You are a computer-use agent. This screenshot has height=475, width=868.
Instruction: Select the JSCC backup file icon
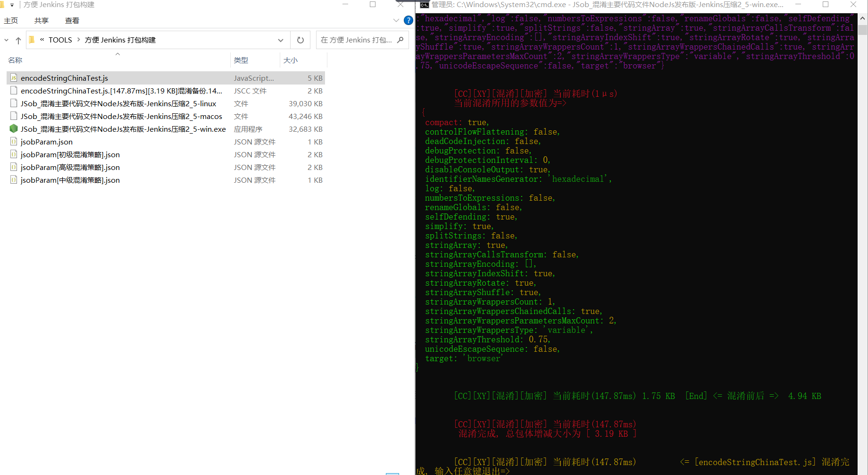coord(14,90)
